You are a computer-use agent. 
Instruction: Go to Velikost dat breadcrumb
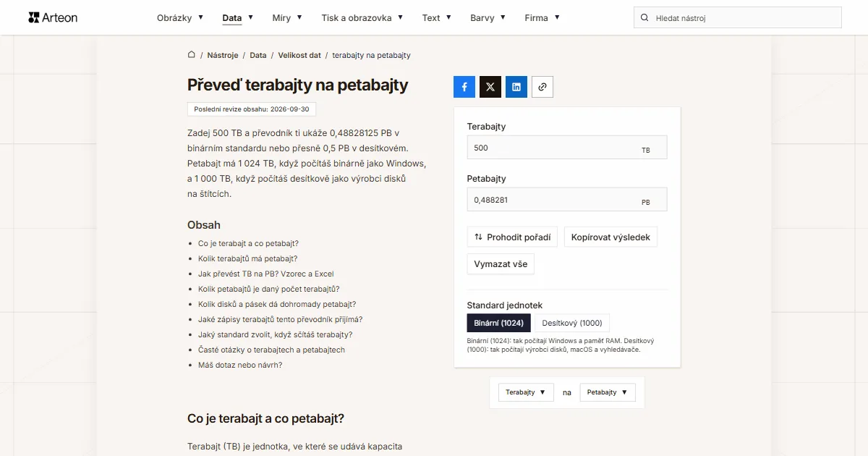299,55
